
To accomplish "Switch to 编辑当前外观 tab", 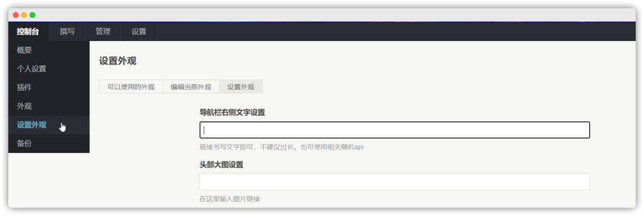I will 191,87.
